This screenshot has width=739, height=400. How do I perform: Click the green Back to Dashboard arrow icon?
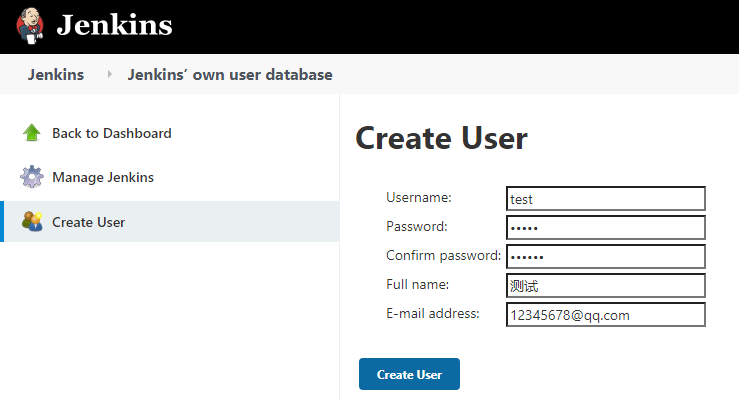32,133
